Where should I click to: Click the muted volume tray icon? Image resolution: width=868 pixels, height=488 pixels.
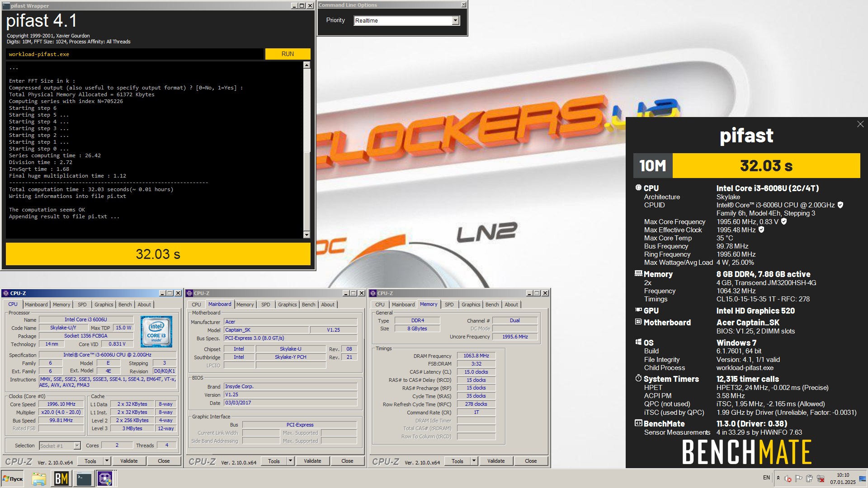788,479
